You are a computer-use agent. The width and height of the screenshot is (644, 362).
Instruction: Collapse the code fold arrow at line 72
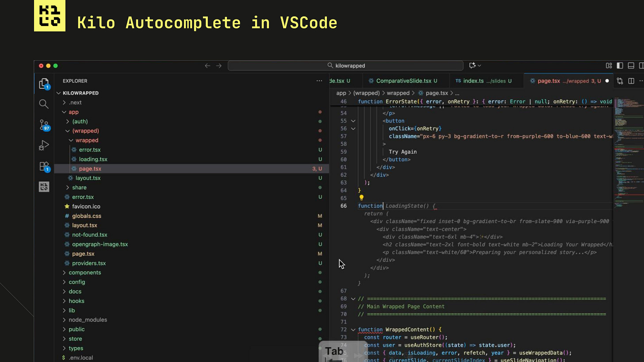[x=353, y=330]
